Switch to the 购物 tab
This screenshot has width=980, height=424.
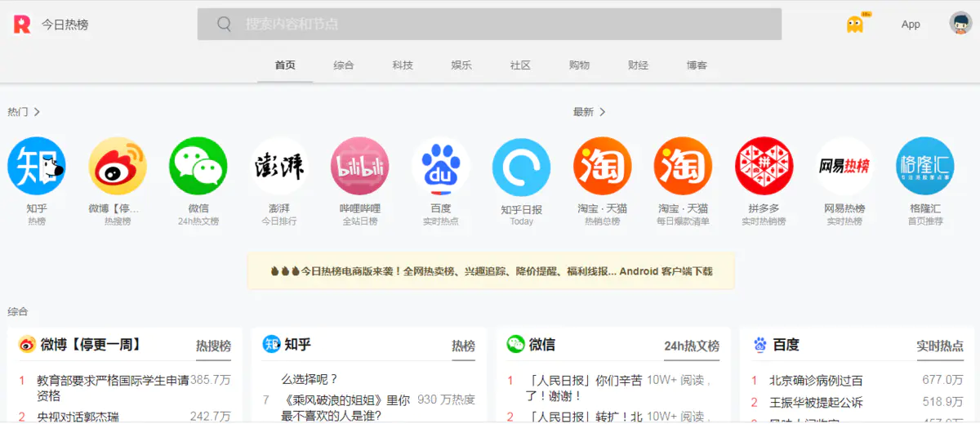tap(579, 65)
